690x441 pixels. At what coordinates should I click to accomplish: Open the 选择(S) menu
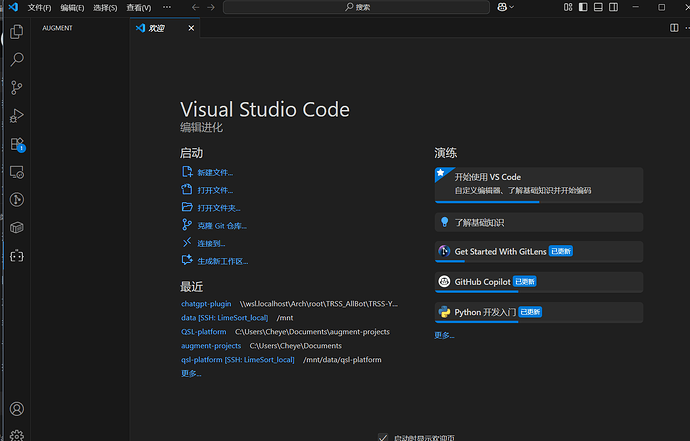pos(105,7)
